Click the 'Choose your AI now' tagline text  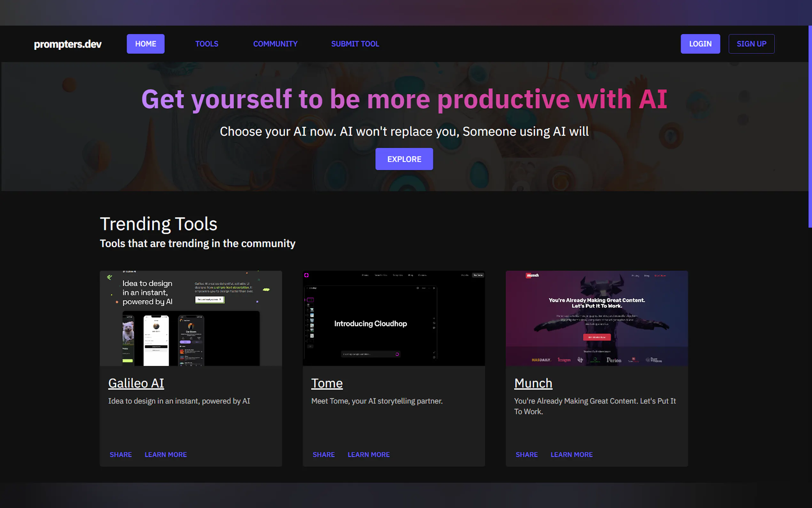[x=404, y=131]
